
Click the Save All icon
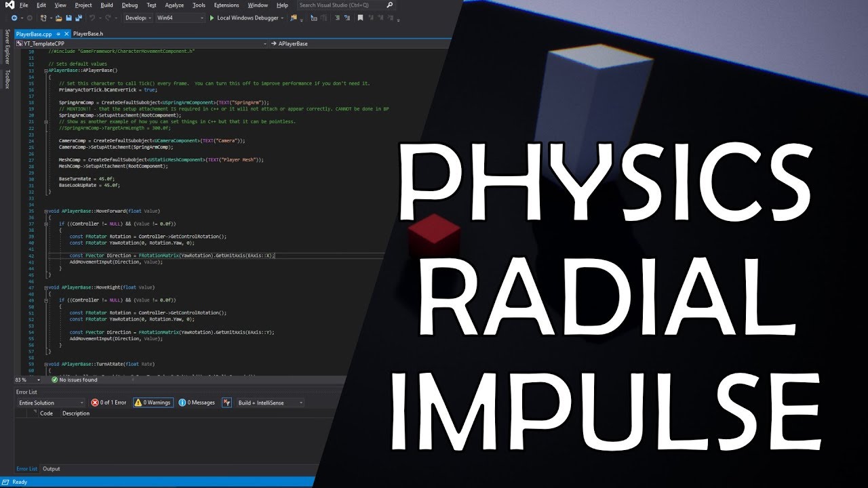coord(79,18)
